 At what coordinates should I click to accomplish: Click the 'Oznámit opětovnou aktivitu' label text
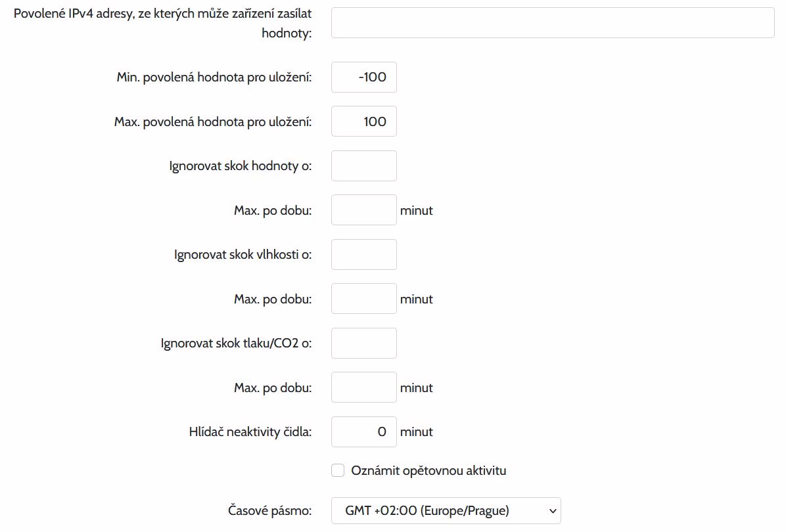click(428, 470)
